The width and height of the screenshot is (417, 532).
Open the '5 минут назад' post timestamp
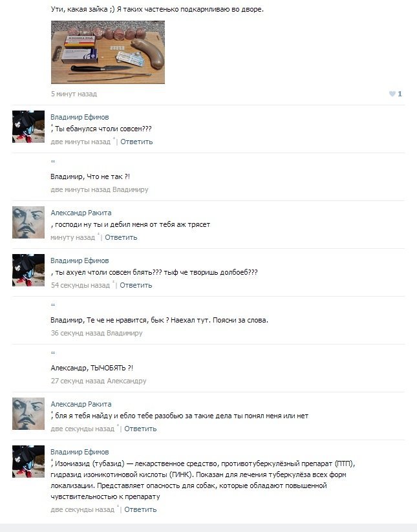point(74,94)
